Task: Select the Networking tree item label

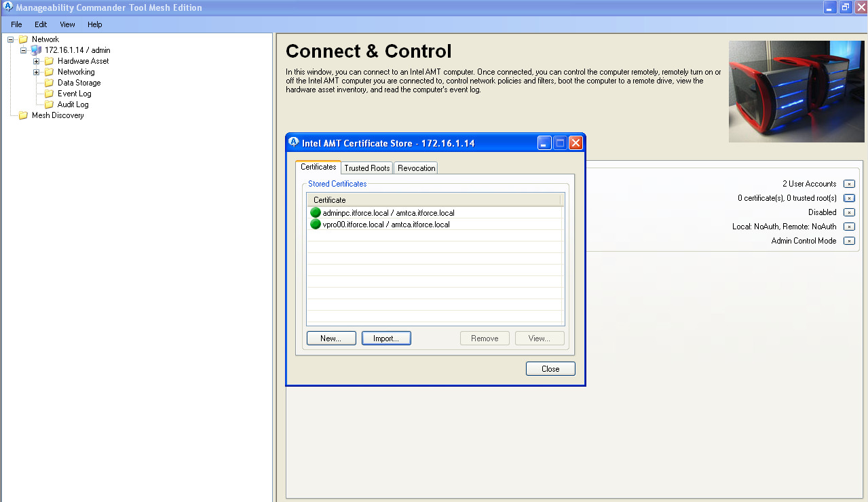Action: point(76,72)
